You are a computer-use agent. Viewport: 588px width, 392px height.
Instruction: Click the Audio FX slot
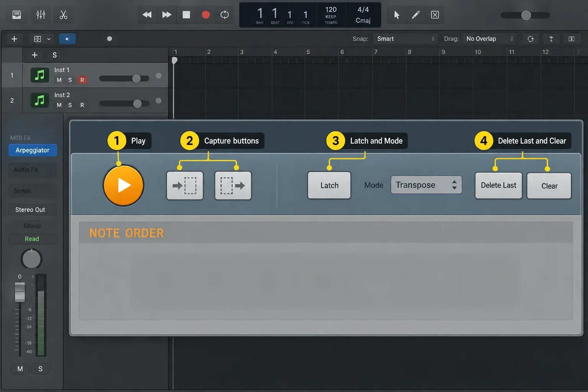(x=33, y=170)
